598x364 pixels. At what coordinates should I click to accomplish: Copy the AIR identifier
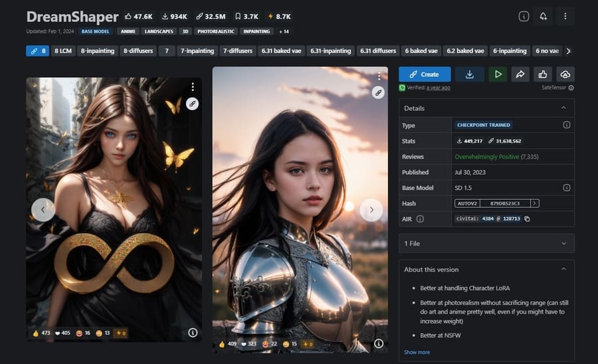point(527,219)
